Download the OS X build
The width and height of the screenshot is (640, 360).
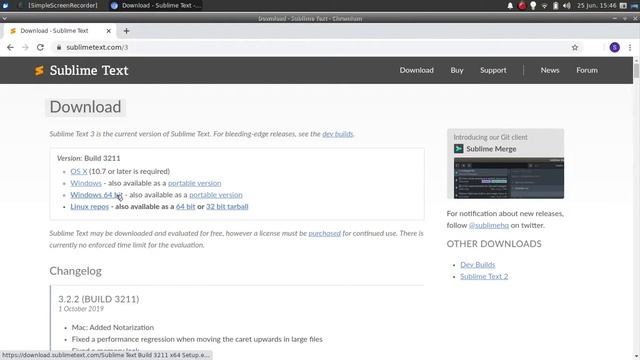[79, 171]
